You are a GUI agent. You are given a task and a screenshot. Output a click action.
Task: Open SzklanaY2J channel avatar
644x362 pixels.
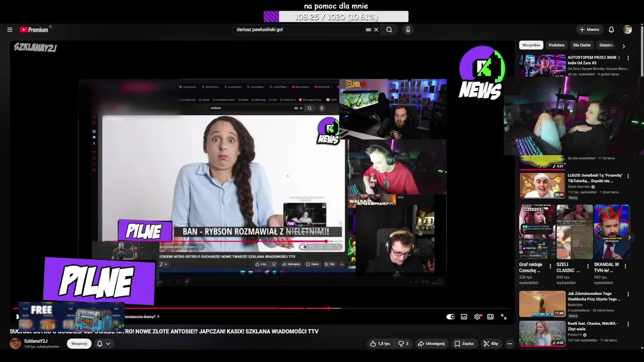coord(16,343)
